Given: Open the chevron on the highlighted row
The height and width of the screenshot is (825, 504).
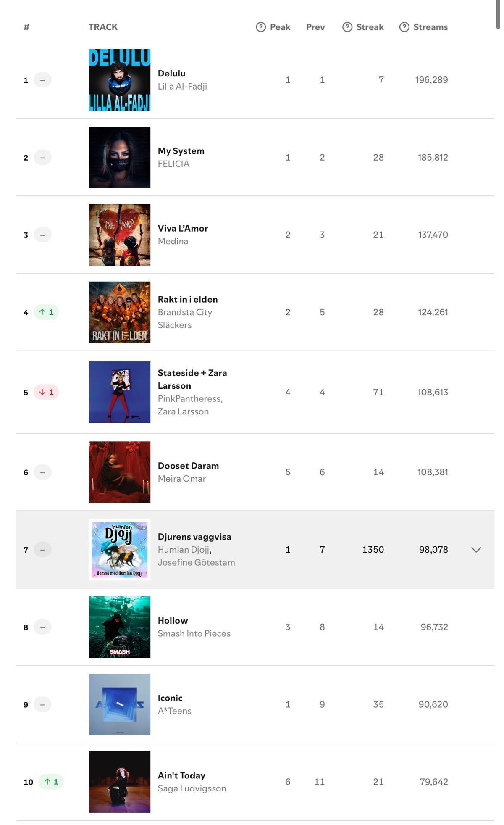Looking at the screenshot, I should pyautogui.click(x=475, y=549).
